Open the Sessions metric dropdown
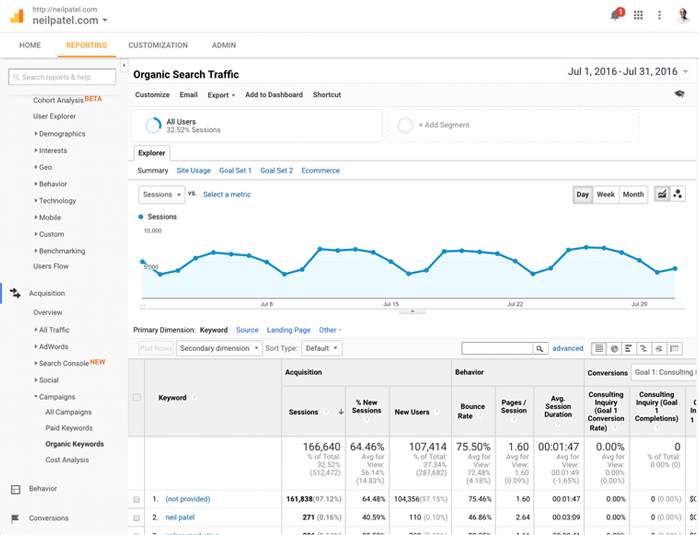 click(162, 194)
